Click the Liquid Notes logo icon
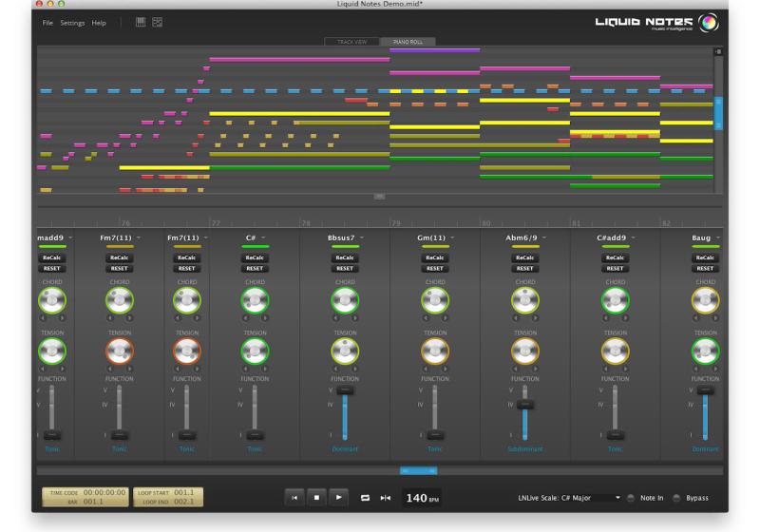The image size is (760, 532). (x=708, y=23)
